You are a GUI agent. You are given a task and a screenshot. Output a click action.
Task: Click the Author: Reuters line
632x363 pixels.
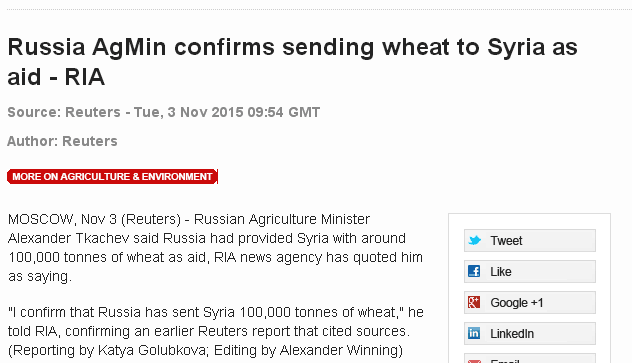(62, 141)
